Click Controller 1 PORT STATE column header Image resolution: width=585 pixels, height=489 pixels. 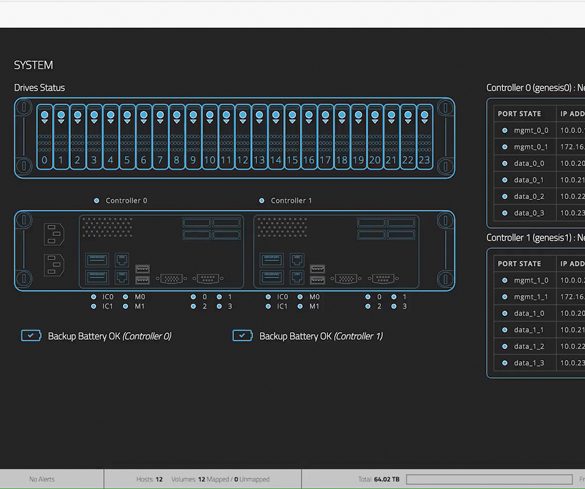coord(519,264)
